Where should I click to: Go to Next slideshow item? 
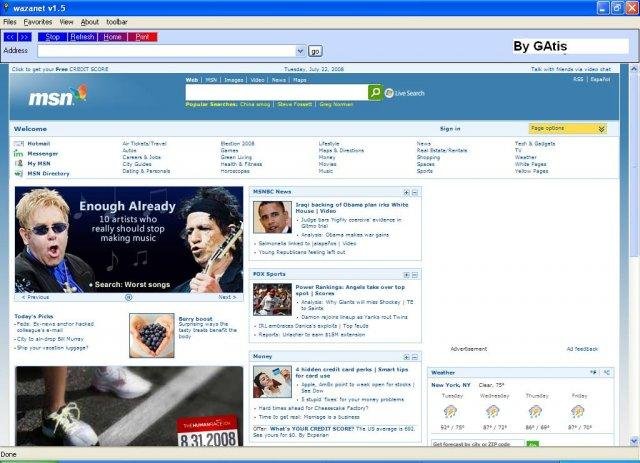tap(227, 297)
